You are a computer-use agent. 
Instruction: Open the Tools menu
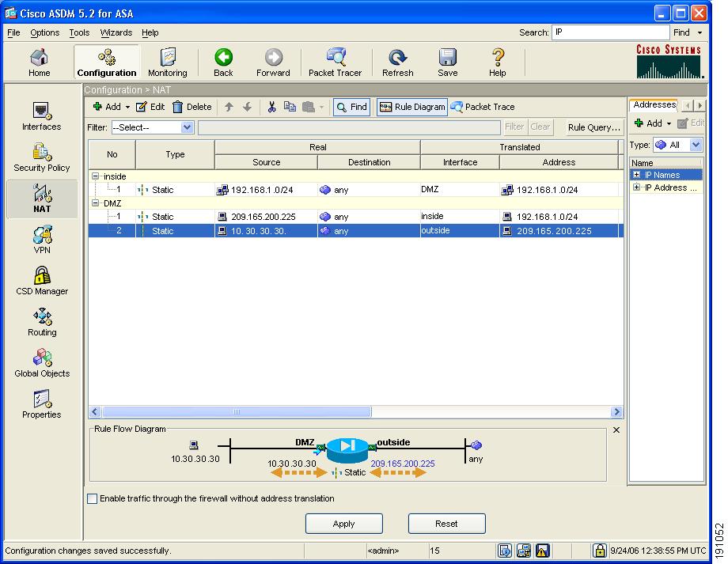tap(79, 32)
